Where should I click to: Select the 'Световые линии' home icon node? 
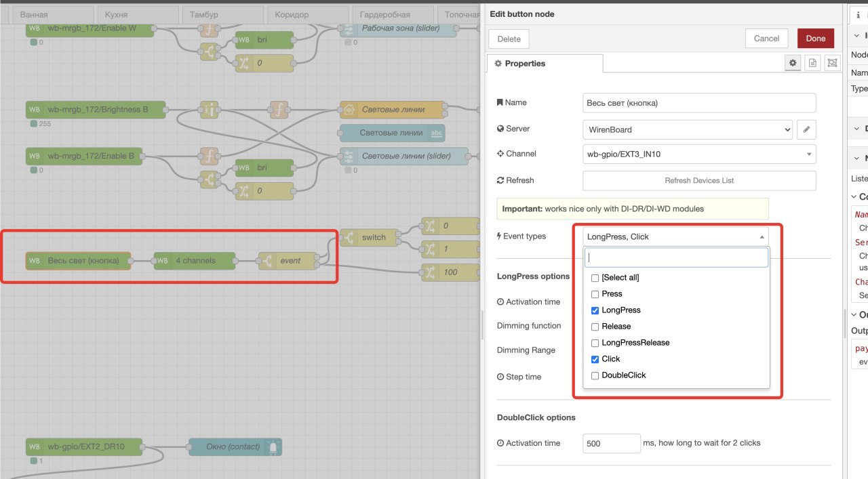click(393, 109)
